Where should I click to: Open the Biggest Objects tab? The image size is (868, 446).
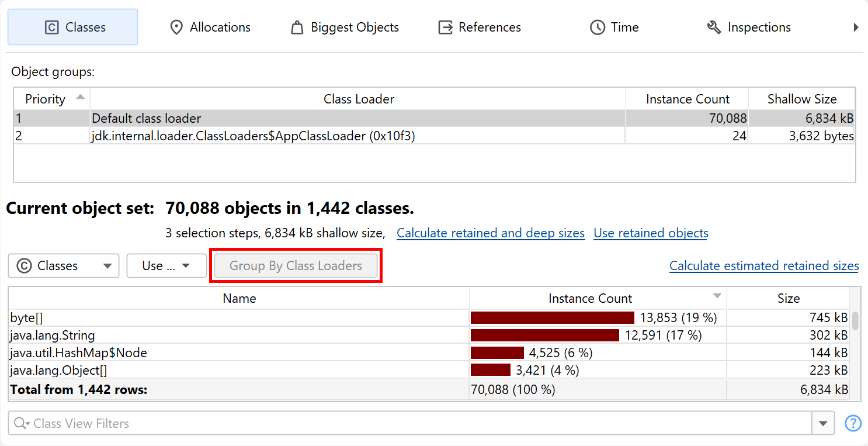coord(345,27)
